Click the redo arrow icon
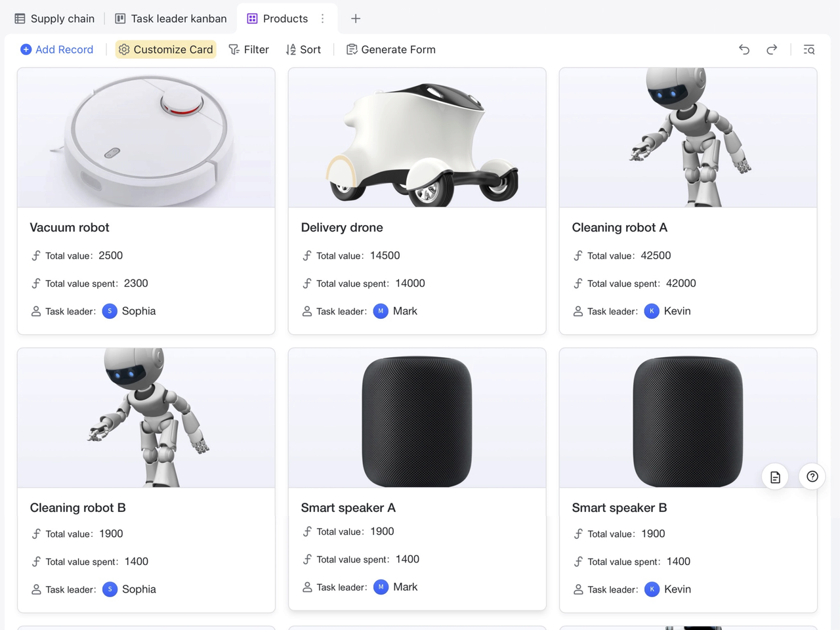 [772, 49]
